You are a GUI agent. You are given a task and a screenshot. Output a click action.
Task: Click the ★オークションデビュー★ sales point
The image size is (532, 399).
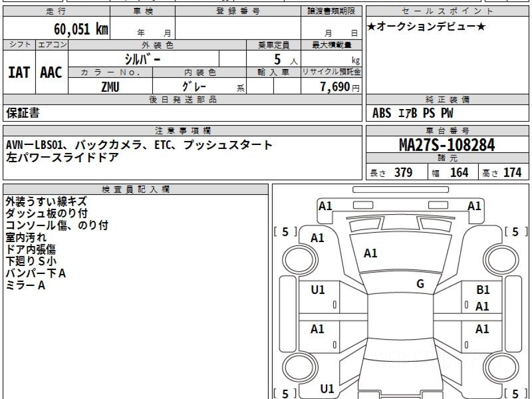click(427, 27)
